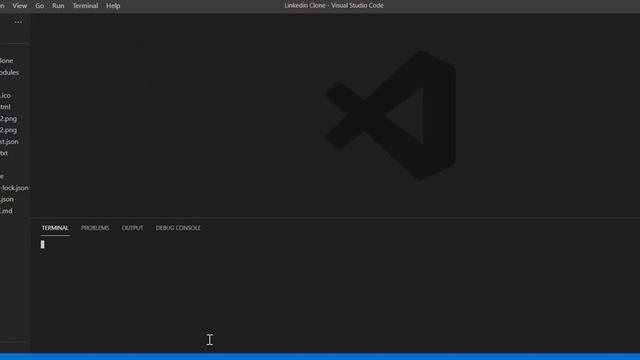This screenshot has height=360, width=640.
Task: Open the file ending '-lock.json'
Action: tap(14, 188)
